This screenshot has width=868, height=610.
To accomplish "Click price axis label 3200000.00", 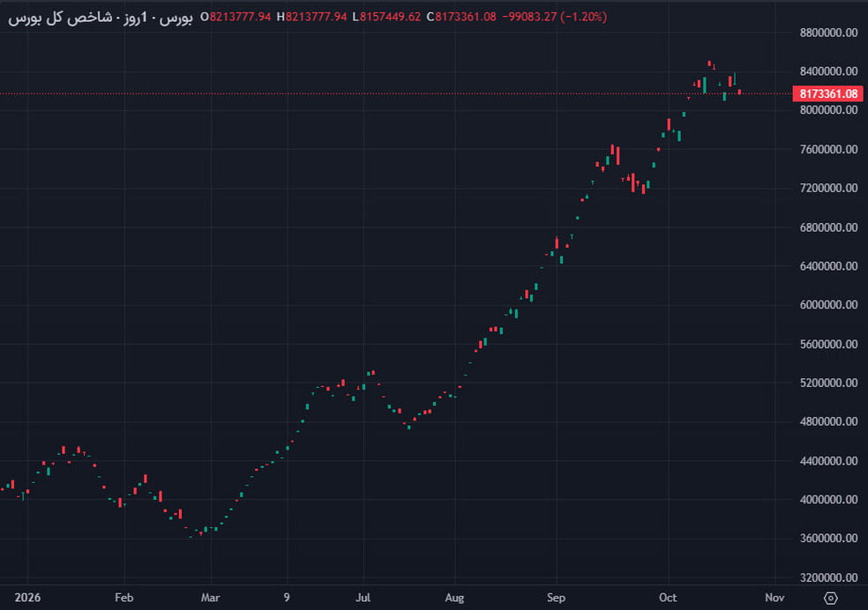I will (x=828, y=577).
